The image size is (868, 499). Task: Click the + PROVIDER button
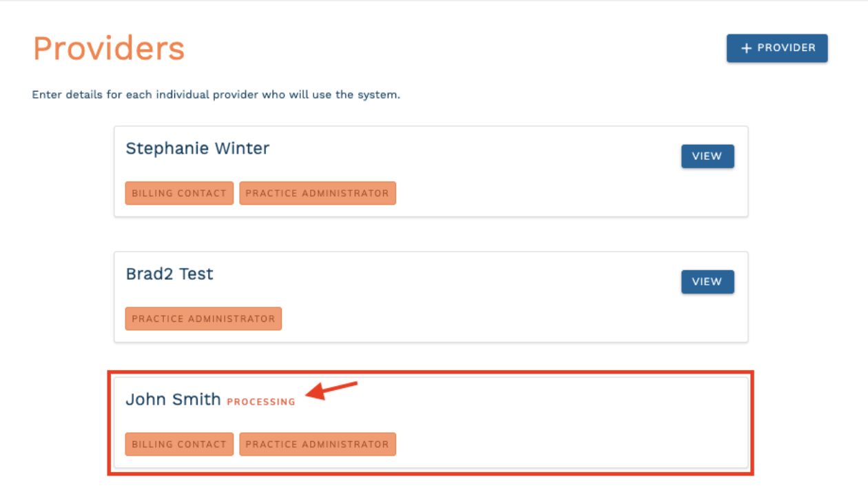[x=777, y=48]
